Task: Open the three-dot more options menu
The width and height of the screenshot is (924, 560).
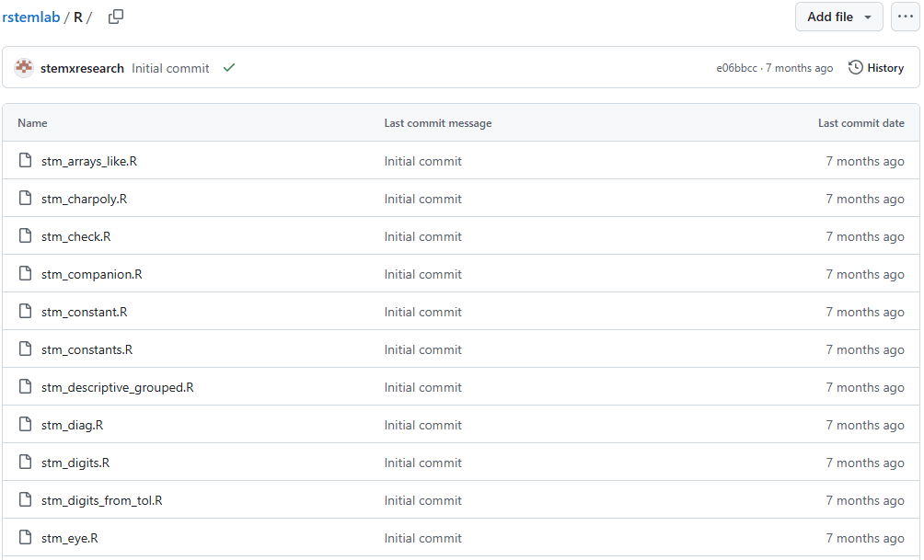Action: pyautogui.click(x=905, y=17)
